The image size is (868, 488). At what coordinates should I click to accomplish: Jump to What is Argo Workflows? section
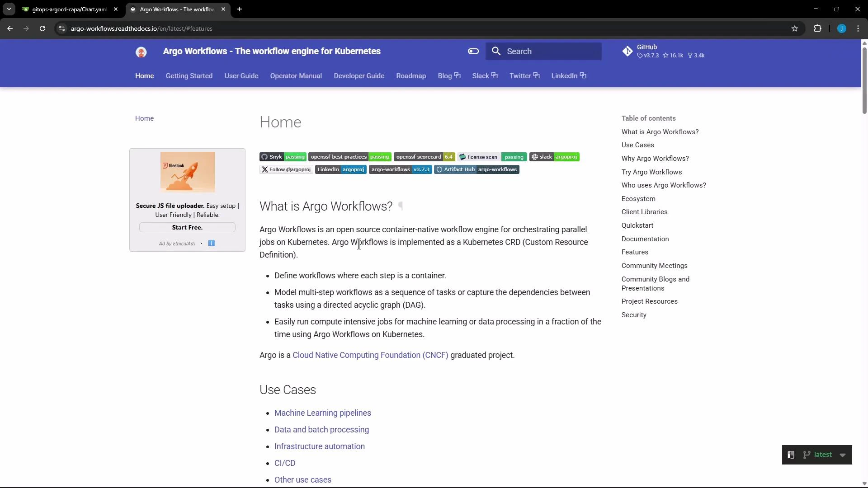pyautogui.click(x=660, y=132)
